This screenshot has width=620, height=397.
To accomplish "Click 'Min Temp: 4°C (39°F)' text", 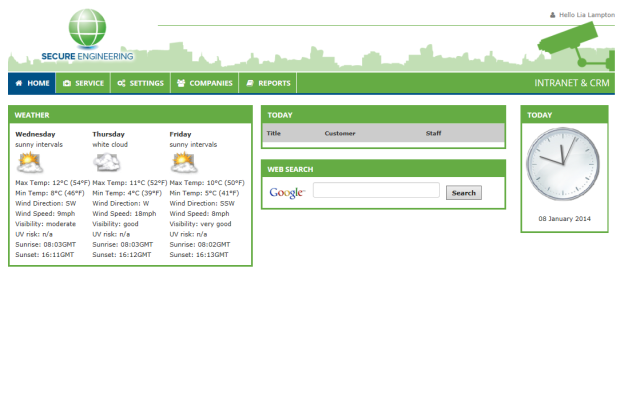I will coord(127,193).
